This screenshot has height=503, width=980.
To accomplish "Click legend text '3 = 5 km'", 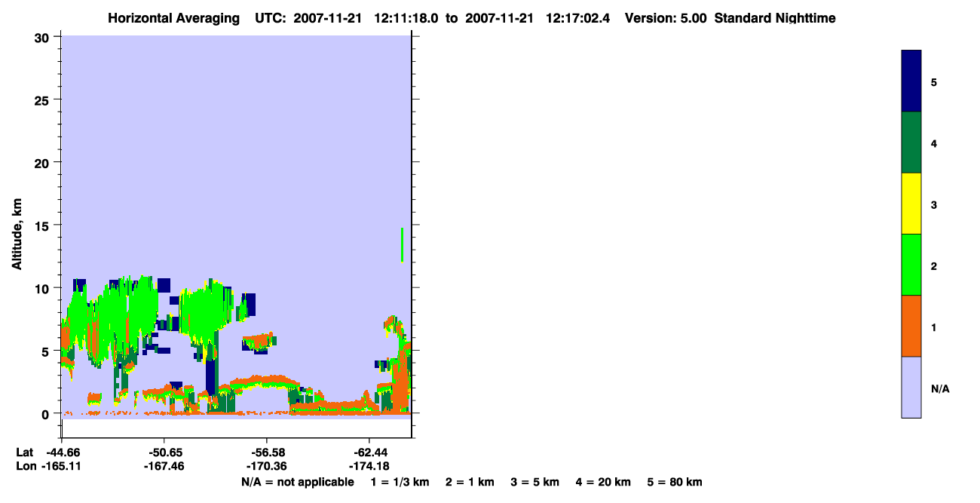I will coord(535,482).
